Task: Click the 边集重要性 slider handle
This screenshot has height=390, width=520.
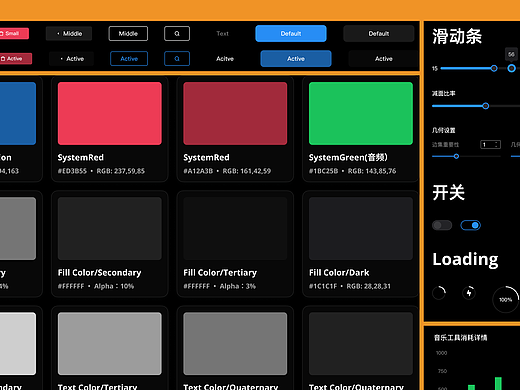Action: pos(456,156)
